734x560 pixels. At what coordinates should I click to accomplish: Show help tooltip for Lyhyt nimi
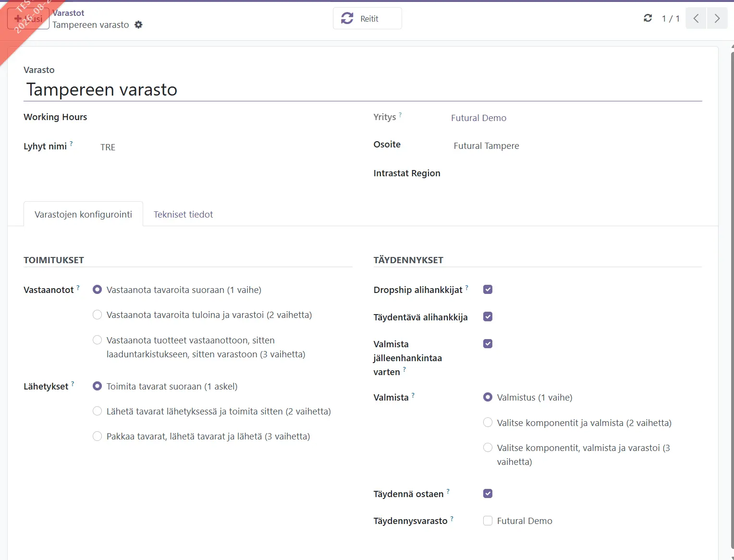71,144
